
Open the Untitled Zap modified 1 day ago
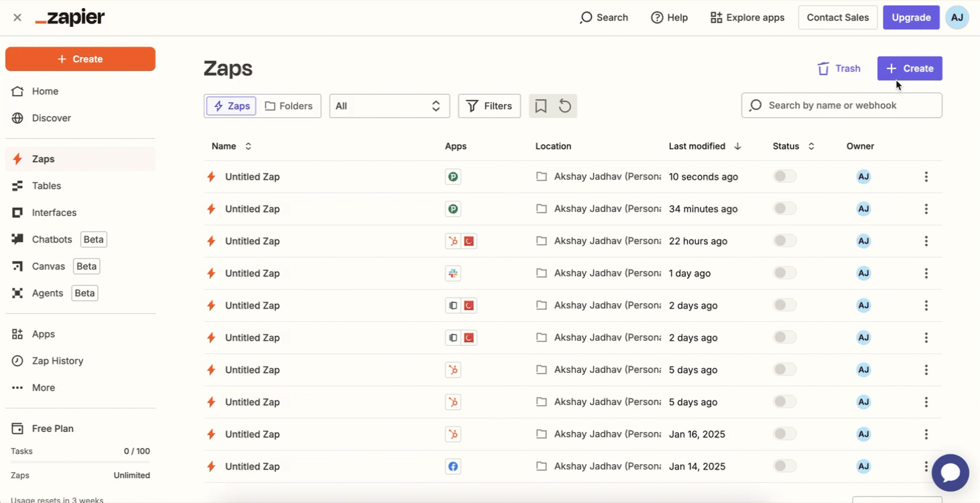[252, 274]
